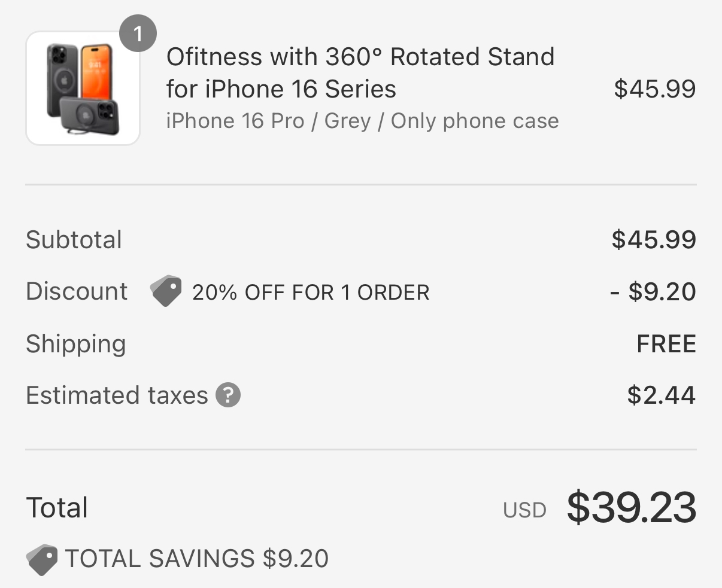This screenshot has height=588, width=722.
Task: Click the Ofitness 360° Rotated Stand product title
Action: click(360, 73)
